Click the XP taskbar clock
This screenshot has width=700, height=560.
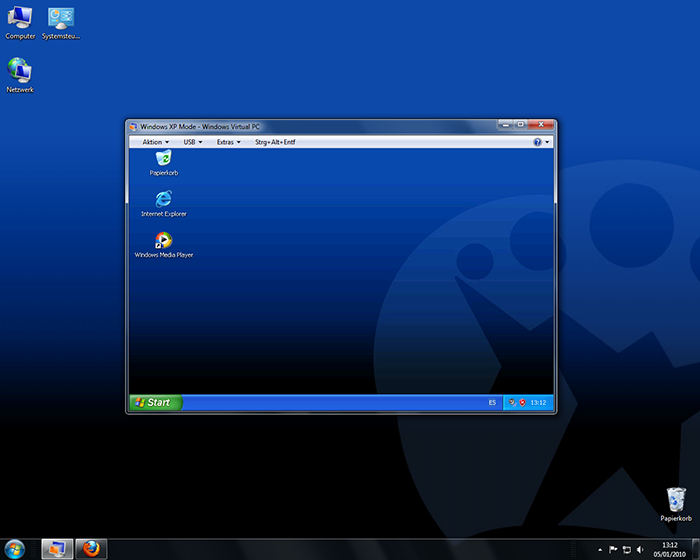(x=539, y=403)
